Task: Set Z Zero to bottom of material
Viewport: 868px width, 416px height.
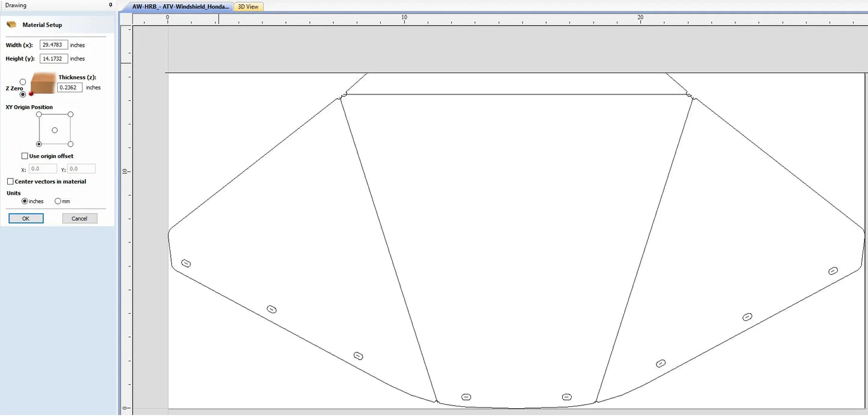Action: [23, 94]
